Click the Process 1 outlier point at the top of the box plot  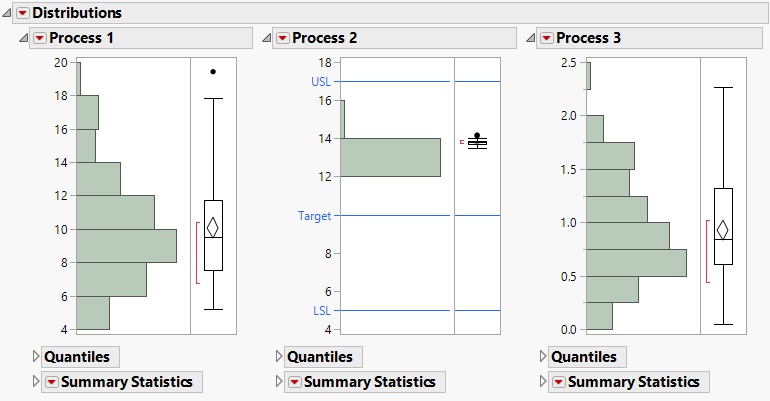coord(213,72)
